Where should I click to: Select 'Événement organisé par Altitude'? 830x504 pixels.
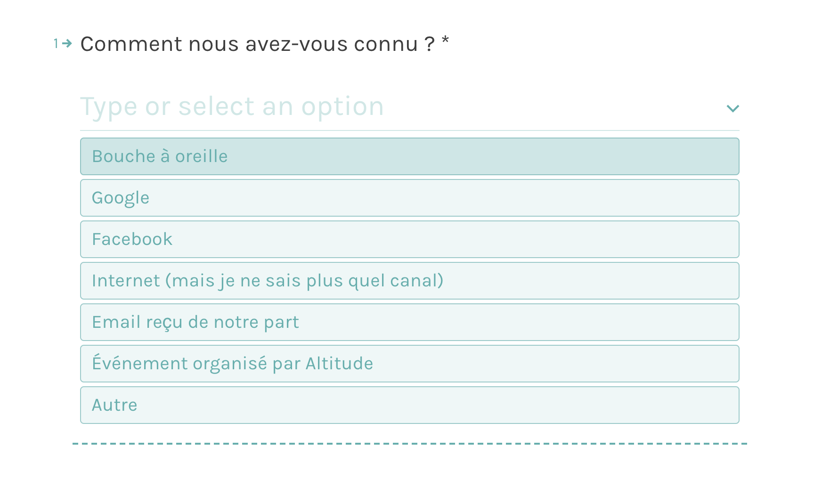[409, 364]
